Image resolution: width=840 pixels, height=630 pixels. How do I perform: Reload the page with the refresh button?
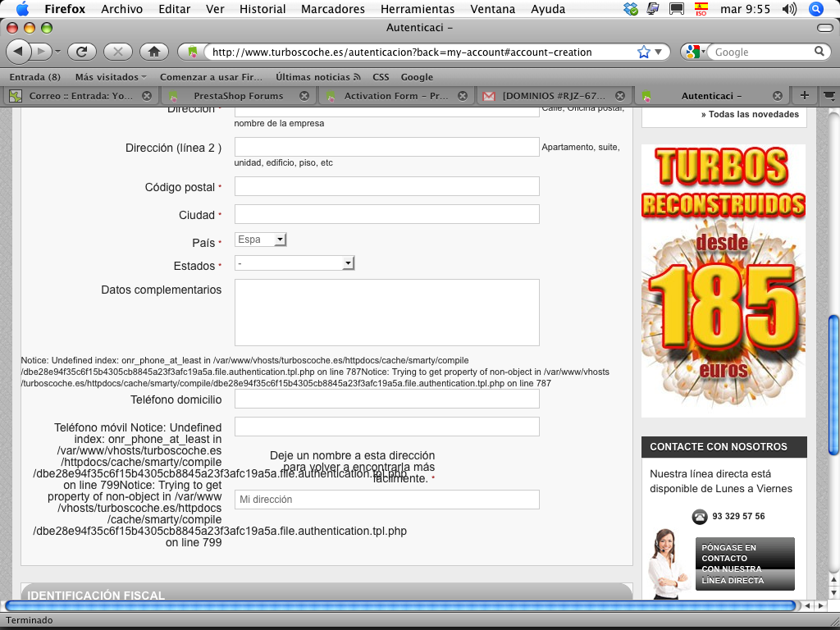(81, 52)
